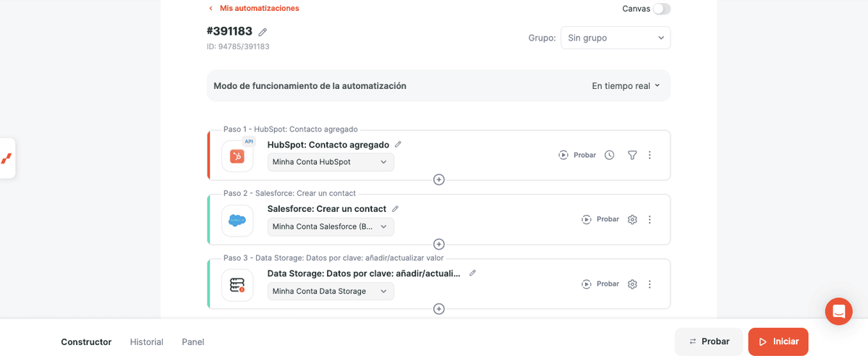Click the Paso 2 - Salesforce: Crear un contact label
The width and height of the screenshot is (868, 361).
tap(289, 193)
